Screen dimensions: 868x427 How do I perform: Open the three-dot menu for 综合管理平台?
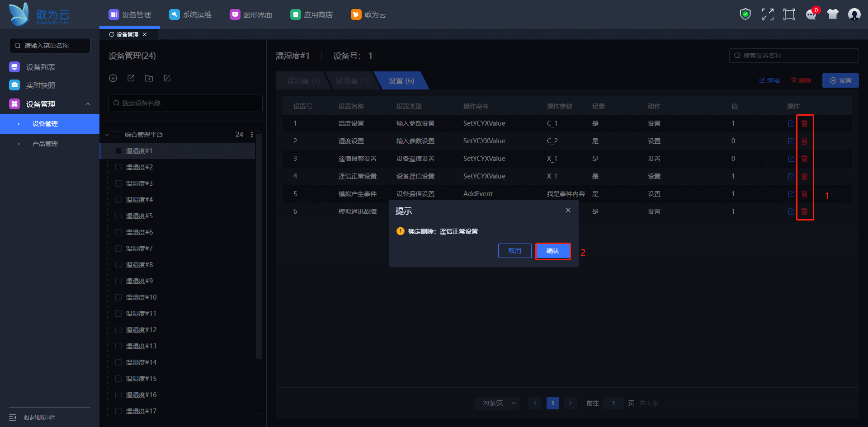pos(252,135)
